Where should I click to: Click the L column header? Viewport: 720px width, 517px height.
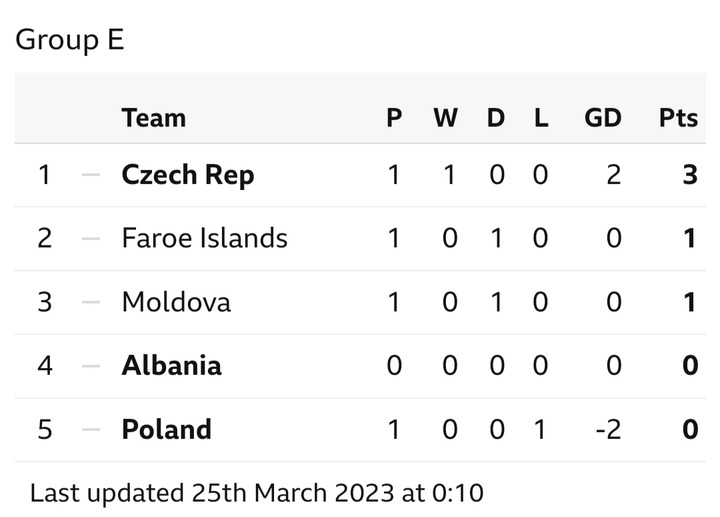click(x=541, y=118)
